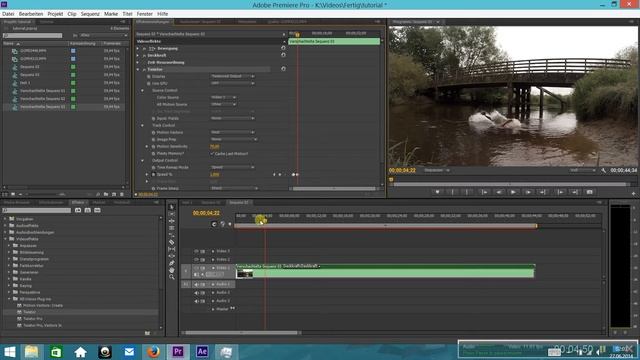Open the Fenster menu
Image resolution: width=640 pixels, height=360 pixels.
coord(144,13)
